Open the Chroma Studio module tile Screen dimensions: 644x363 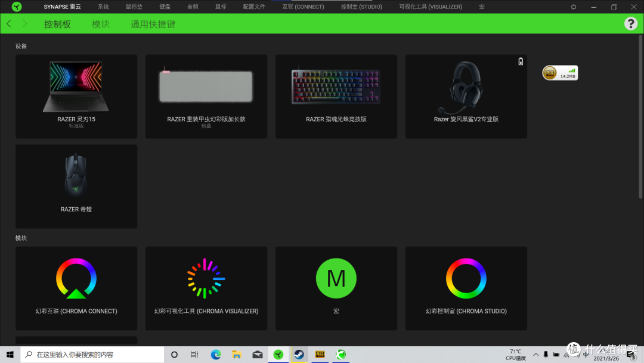click(466, 288)
